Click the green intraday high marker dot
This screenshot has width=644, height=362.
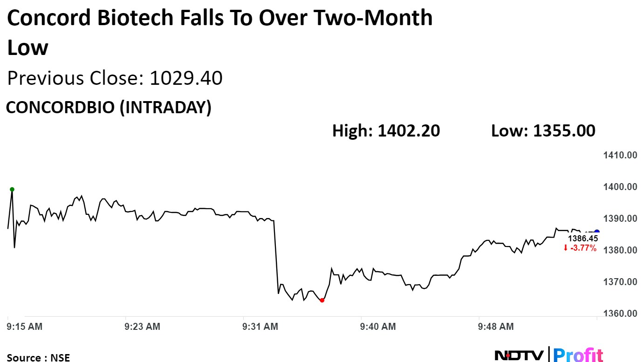(12, 189)
